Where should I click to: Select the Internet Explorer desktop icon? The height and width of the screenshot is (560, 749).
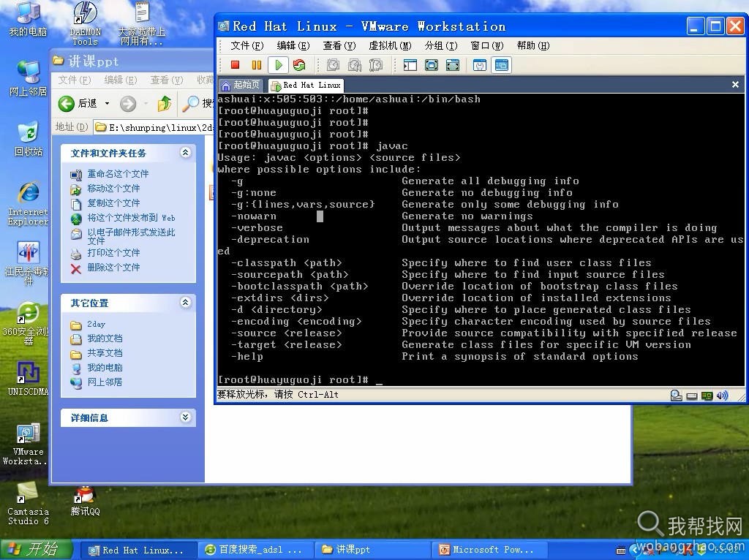29,203
